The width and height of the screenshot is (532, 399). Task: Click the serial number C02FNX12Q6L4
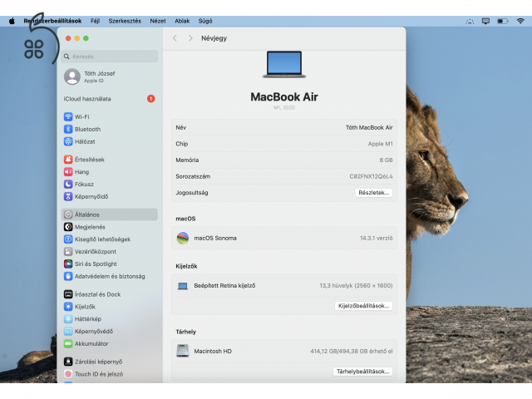371,176
